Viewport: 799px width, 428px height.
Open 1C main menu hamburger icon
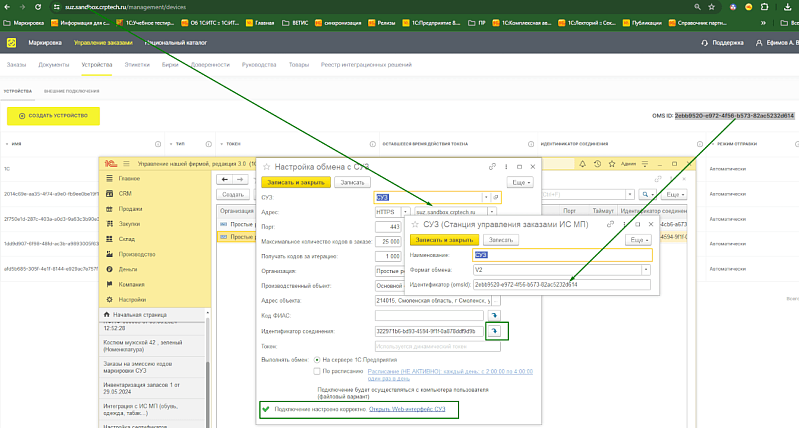click(x=126, y=164)
